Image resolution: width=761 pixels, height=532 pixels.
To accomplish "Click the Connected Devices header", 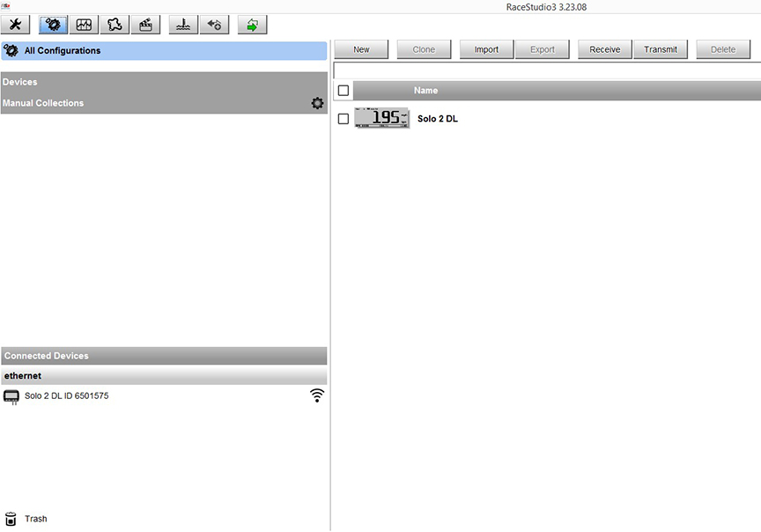I will [x=164, y=356].
